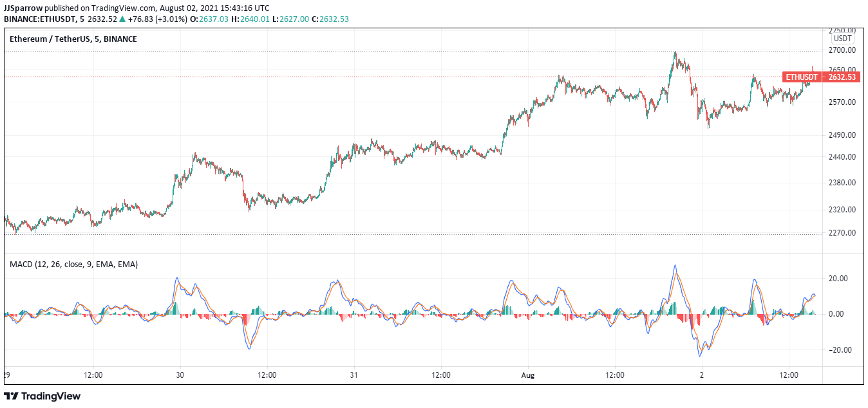868x408 pixels.
Task: Click the 2320.00 price axis label
Action: [x=842, y=210]
